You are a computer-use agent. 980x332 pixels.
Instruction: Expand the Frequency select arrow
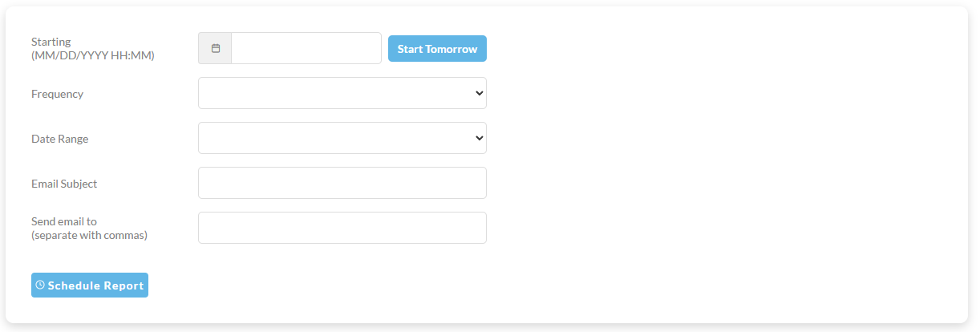(480, 93)
